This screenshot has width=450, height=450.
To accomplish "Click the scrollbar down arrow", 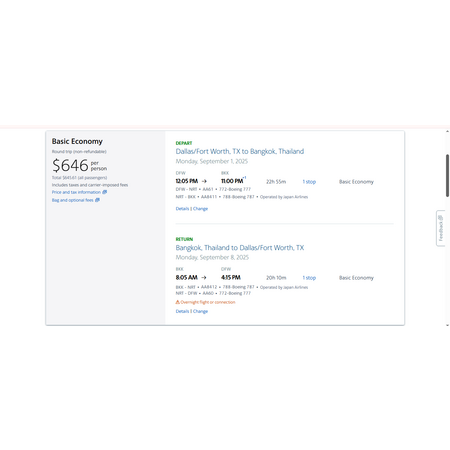I will pos(447,325).
